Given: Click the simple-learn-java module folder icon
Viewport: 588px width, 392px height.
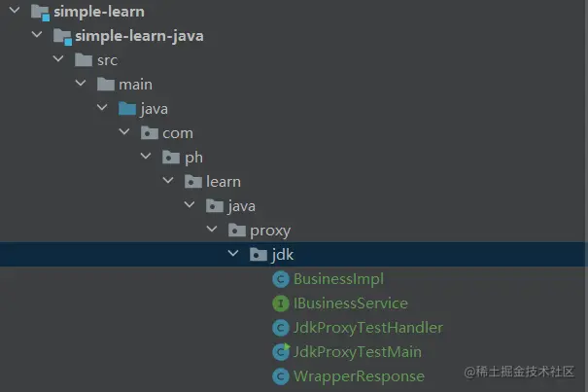Looking at the screenshot, I should click(x=62, y=37).
